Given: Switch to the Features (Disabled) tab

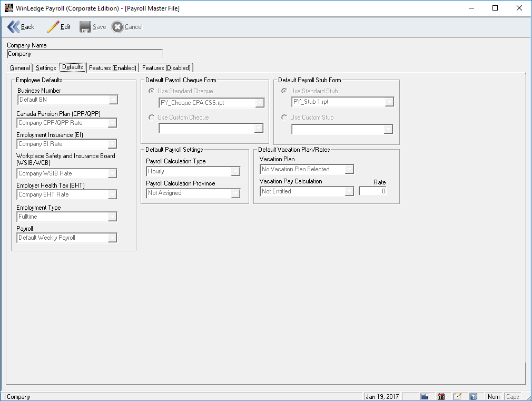Looking at the screenshot, I should [166, 68].
